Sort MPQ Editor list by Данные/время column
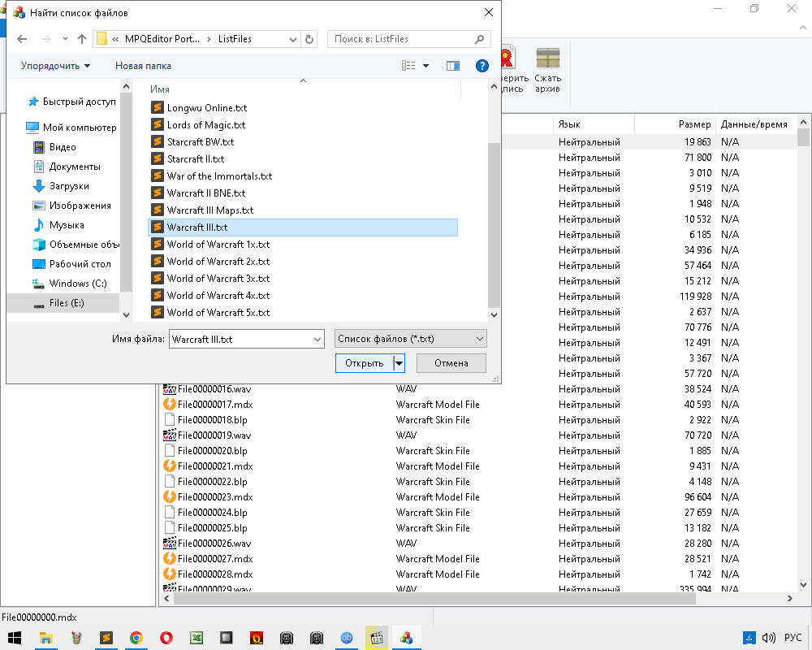The height and width of the screenshot is (650, 812). (754, 124)
